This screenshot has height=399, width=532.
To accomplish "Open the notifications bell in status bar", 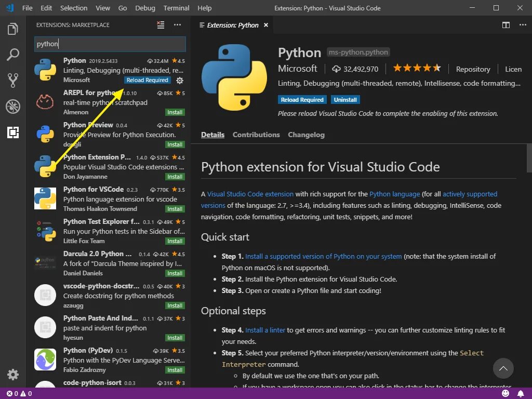I will pyautogui.click(x=521, y=394).
